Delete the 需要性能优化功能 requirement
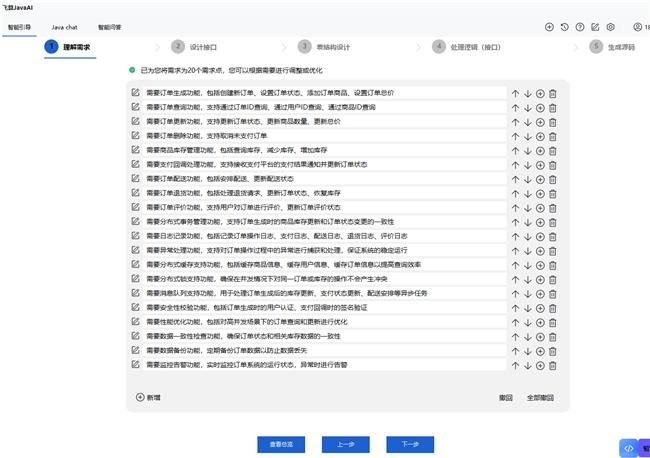Image resolution: width=650 pixels, height=458 pixels. [x=553, y=323]
